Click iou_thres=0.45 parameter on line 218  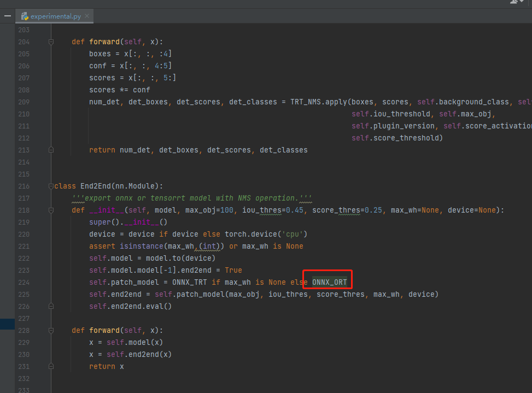[x=273, y=210]
